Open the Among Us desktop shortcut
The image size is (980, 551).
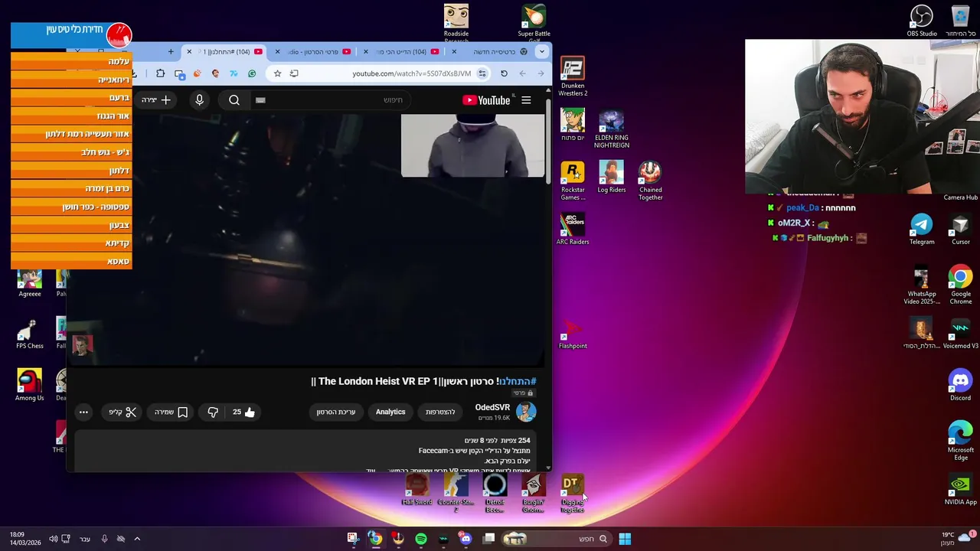(x=30, y=385)
